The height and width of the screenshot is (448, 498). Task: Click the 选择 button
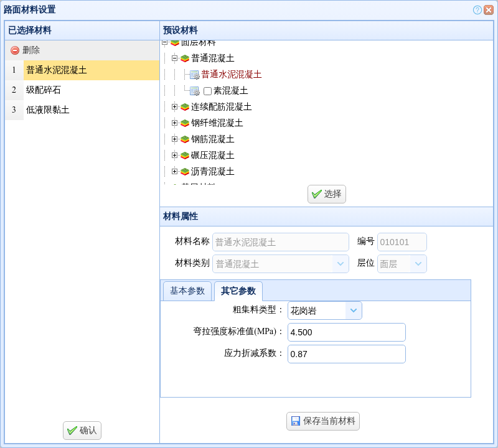click(326, 194)
